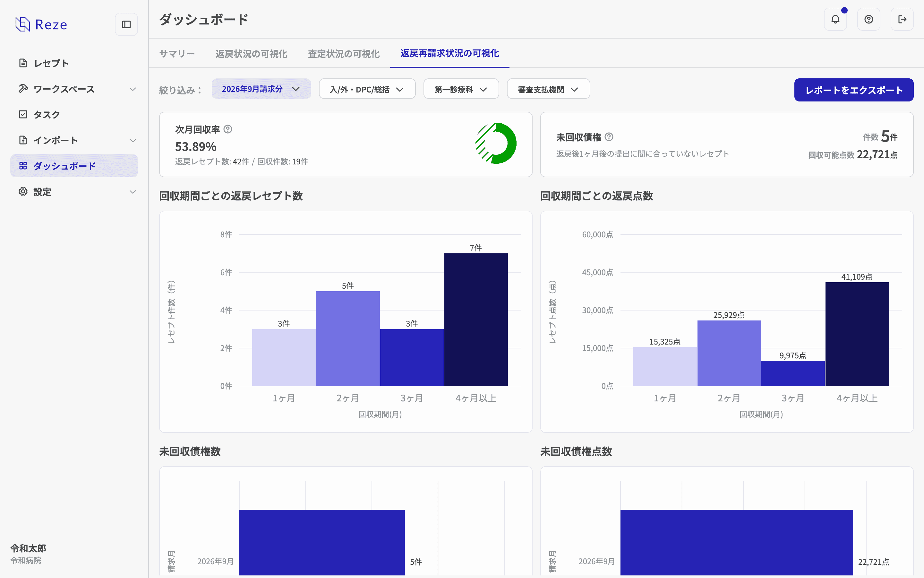The width and height of the screenshot is (924, 578).
Task: Open タスク in the sidebar
Action: coord(74,114)
